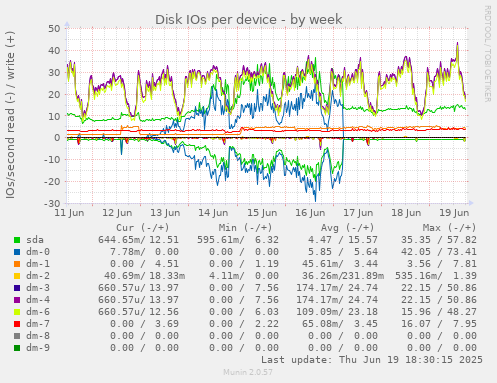The width and height of the screenshot is (497, 383).
Task: Click the dm-3 dark blue legend swatch
Action: pyautogui.click(x=17, y=288)
